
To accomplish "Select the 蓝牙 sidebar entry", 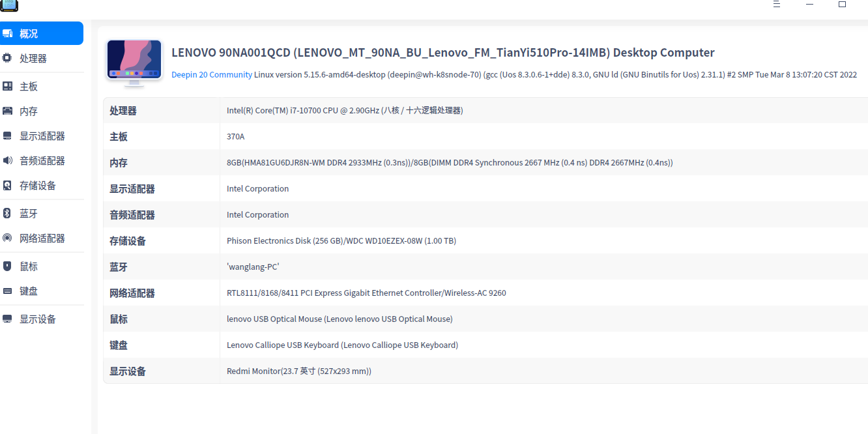I will coord(42,213).
